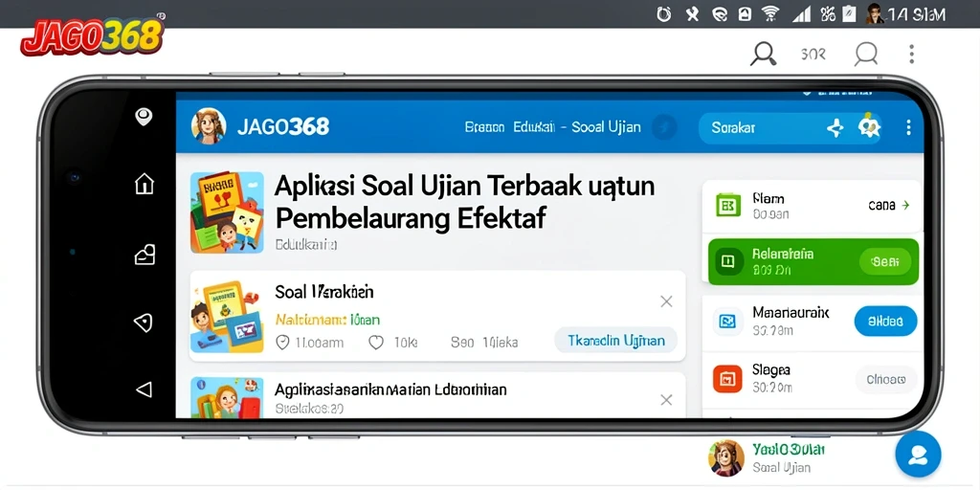Click the dark green icon on Relareraria row
980x490 pixels.
pos(727,262)
